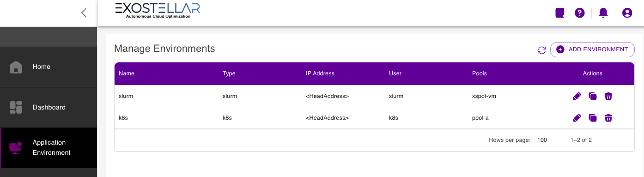Select the slurm name cell
Image resolution: width=644 pixels, height=177 pixels.
[x=126, y=96]
